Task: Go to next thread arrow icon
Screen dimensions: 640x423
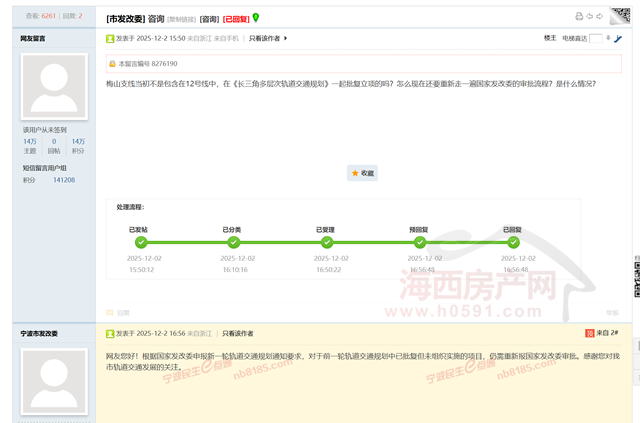Action: [x=601, y=17]
